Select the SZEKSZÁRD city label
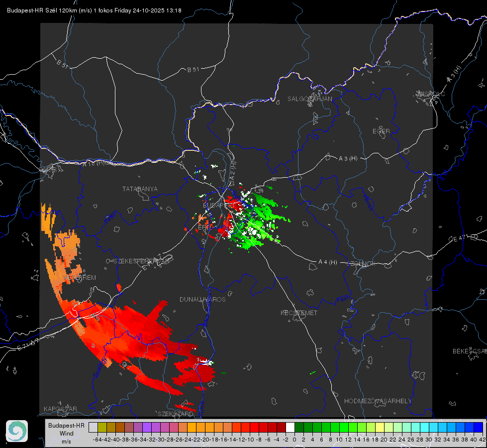 pos(176,414)
